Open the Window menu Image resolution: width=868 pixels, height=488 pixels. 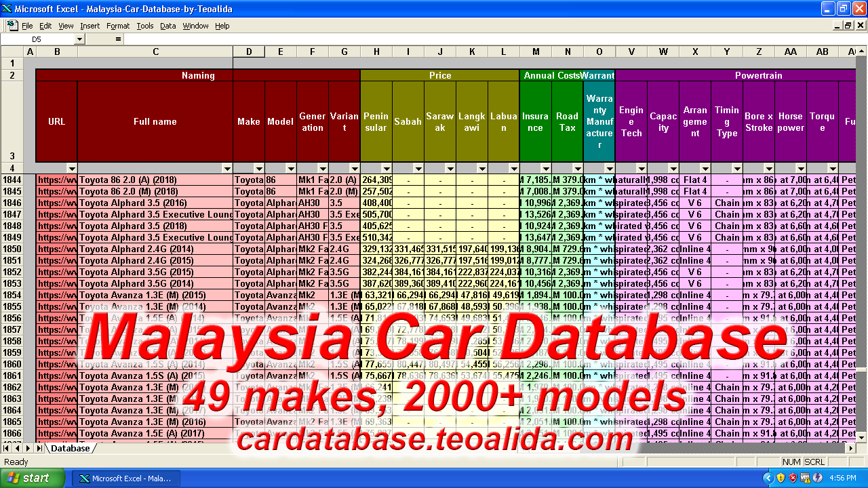pos(196,26)
